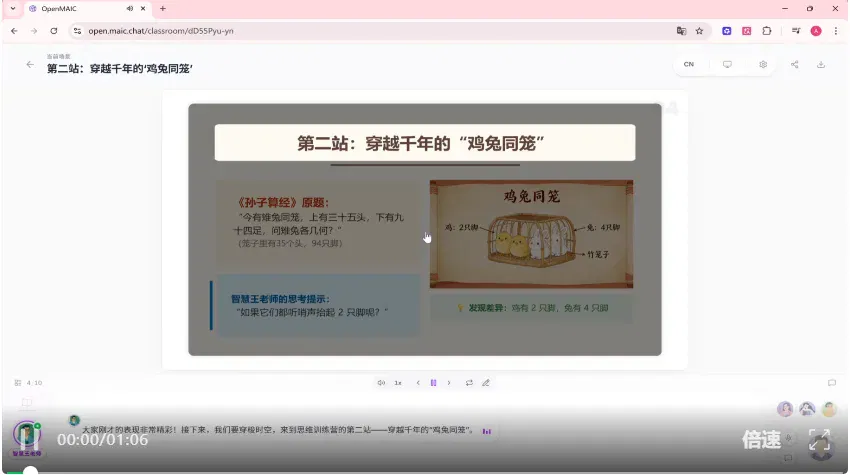Toggle the loop repeat icon
This screenshot has height=475, width=850.
[x=469, y=383]
